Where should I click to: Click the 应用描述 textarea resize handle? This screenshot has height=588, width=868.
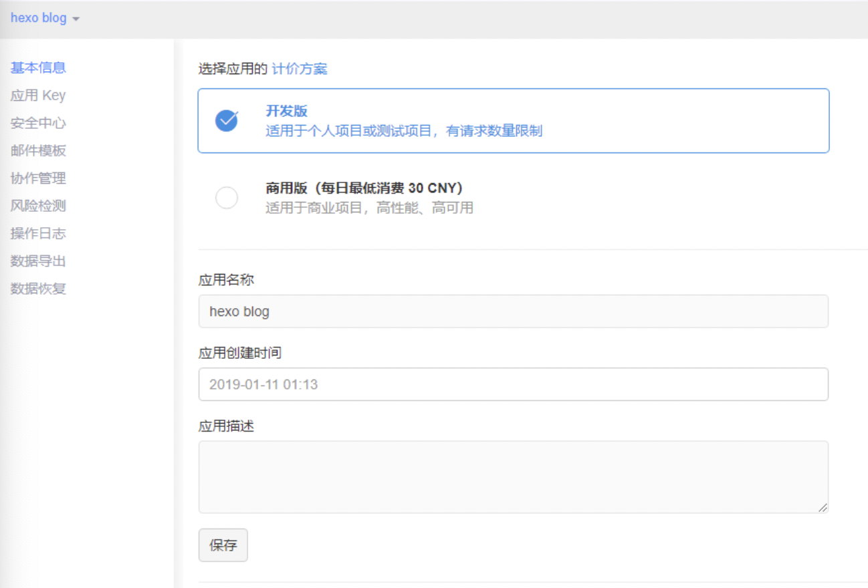pyautogui.click(x=823, y=508)
